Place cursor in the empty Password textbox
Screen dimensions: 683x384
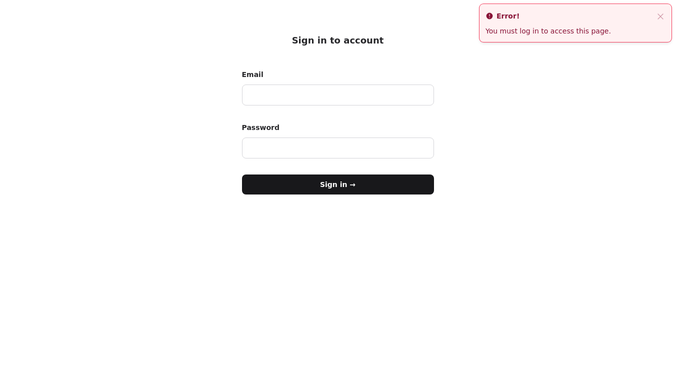[338, 148]
